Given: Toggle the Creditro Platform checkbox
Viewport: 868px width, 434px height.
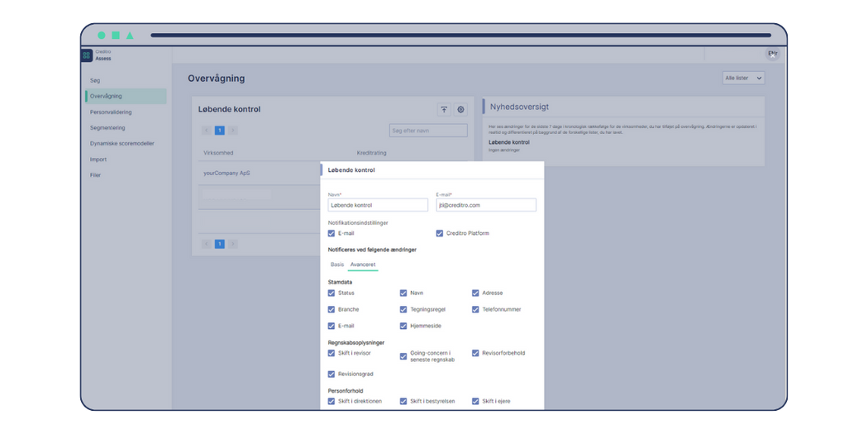Looking at the screenshot, I should [x=440, y=233].
